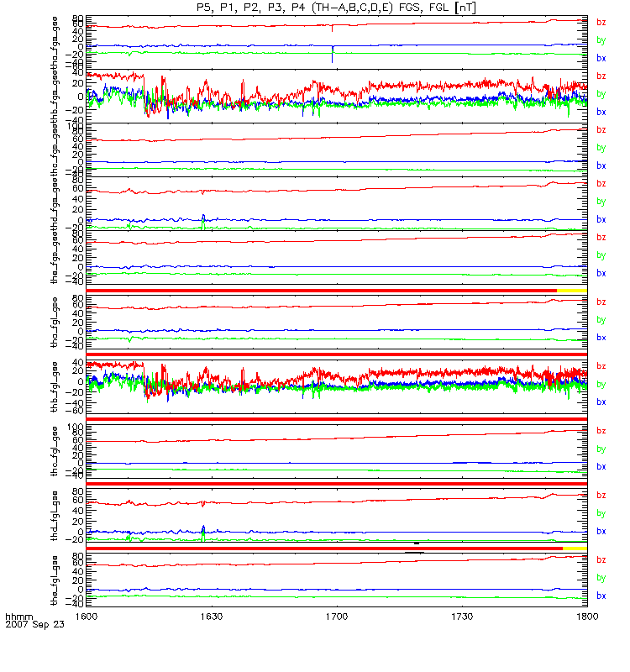Click the bz legend of the thd_fgl_gse panel
This screenshot has width=630, height=672.
(601, 496)
